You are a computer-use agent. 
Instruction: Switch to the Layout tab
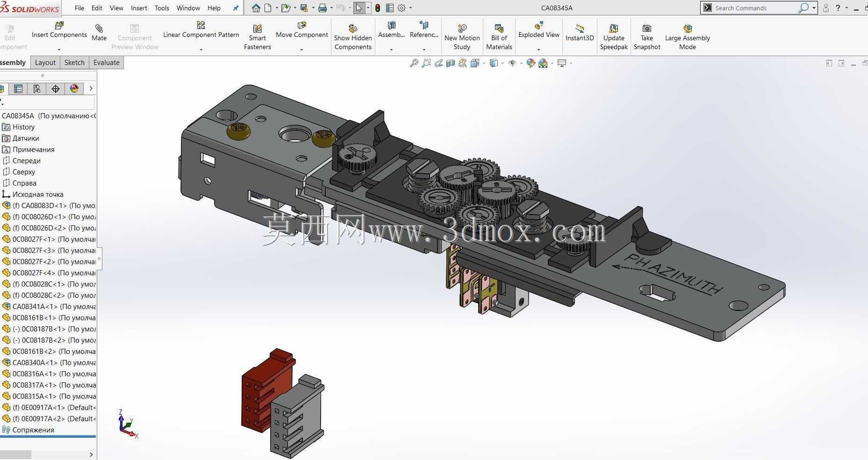point(45,63)
